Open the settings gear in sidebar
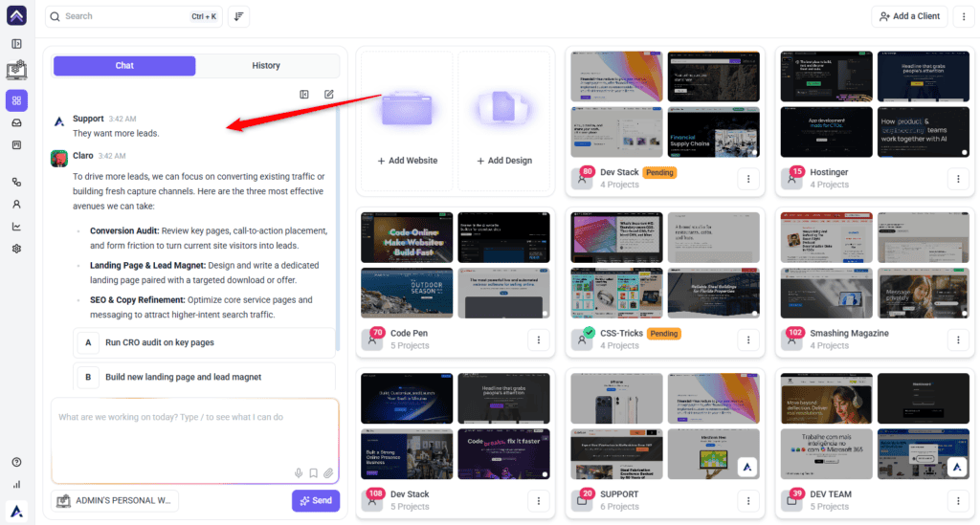Viewport: 980px width, 525px height. [x=17, y=249]
